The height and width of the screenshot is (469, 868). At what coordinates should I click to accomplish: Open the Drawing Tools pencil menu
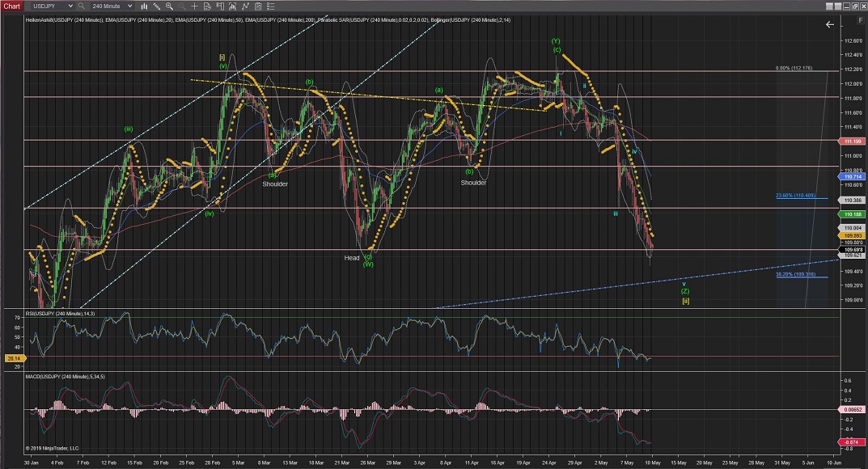[156, 6]
